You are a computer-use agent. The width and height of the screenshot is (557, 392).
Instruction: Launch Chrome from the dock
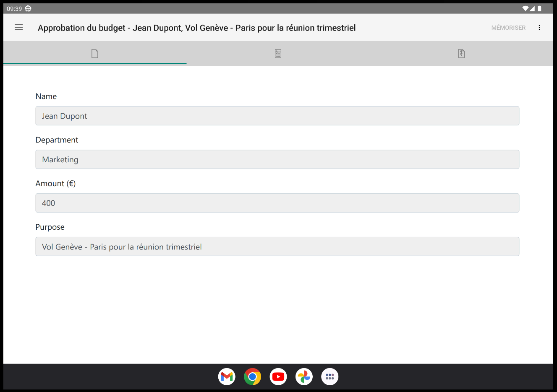(253, 376)
